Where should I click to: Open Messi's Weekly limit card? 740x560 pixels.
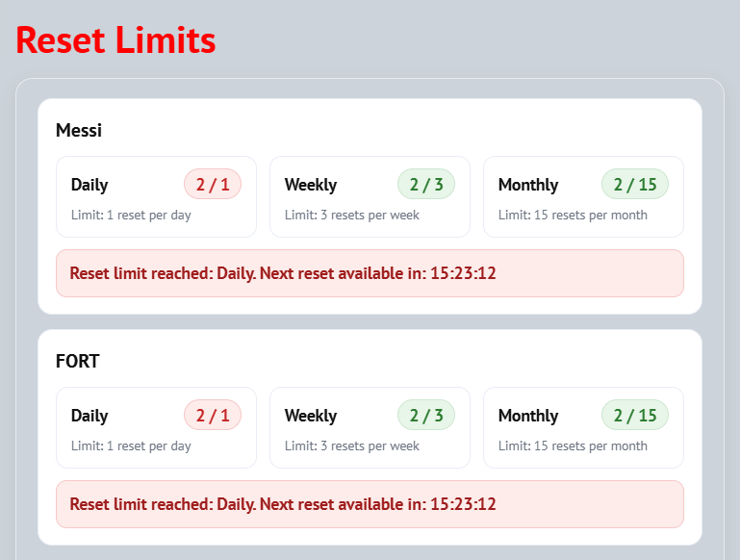pos(370,196)
